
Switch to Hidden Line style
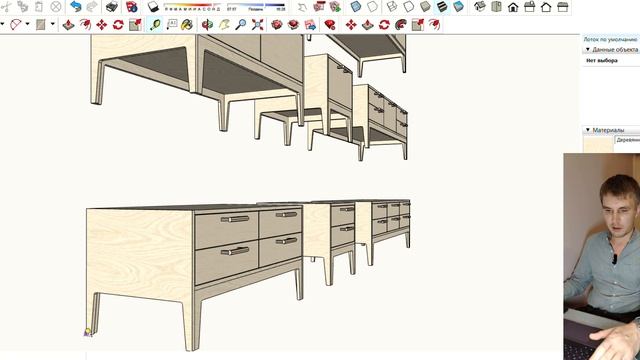409,7
